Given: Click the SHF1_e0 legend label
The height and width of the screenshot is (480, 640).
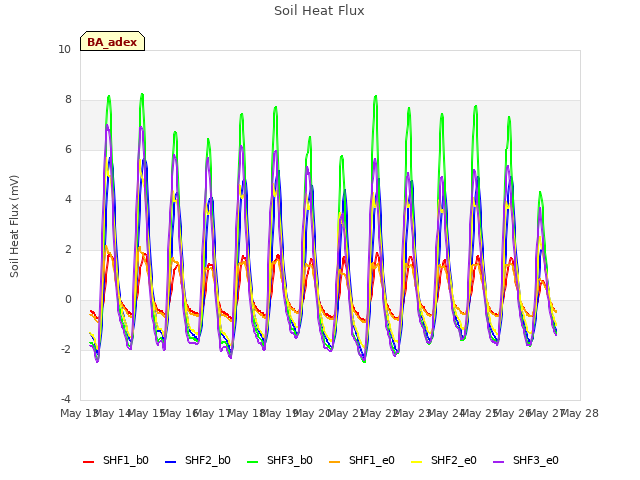Looking at the screenshot, I should coord(372,460).
